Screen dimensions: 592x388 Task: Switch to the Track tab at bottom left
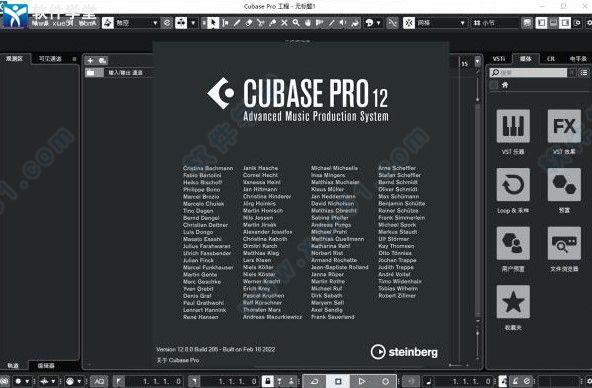click(13, 366)
